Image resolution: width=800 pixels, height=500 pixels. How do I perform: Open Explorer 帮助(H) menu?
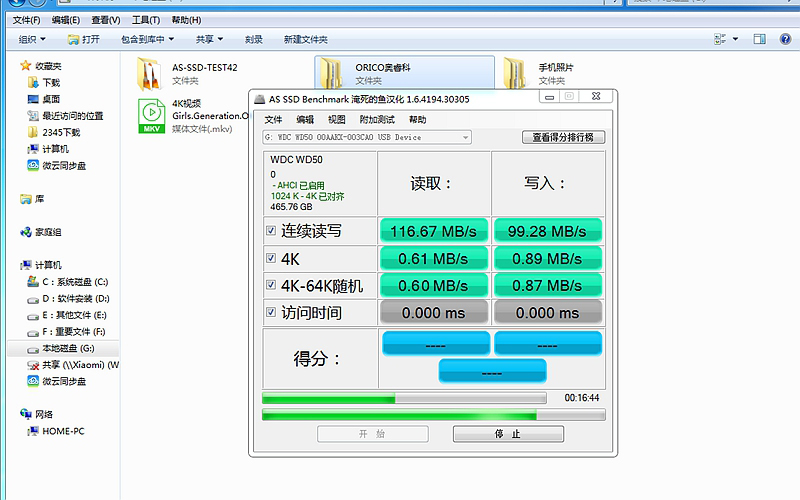click(186, 20)
